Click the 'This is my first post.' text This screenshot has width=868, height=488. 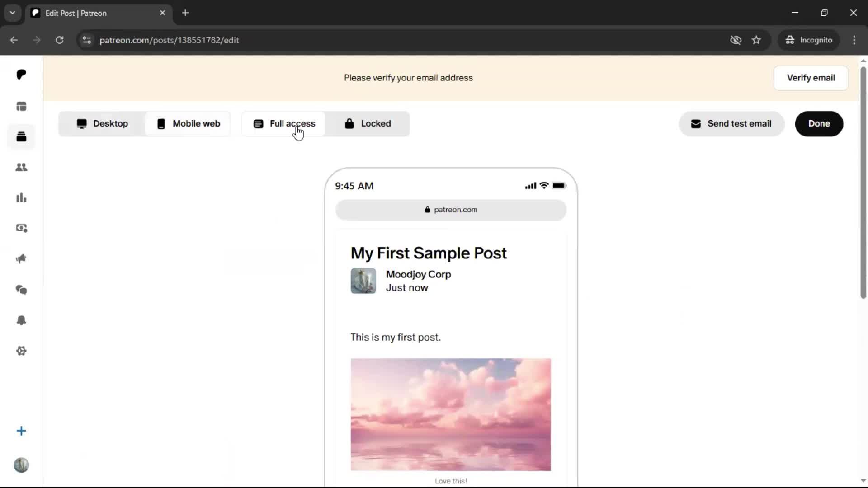click(x=396, y=338)
